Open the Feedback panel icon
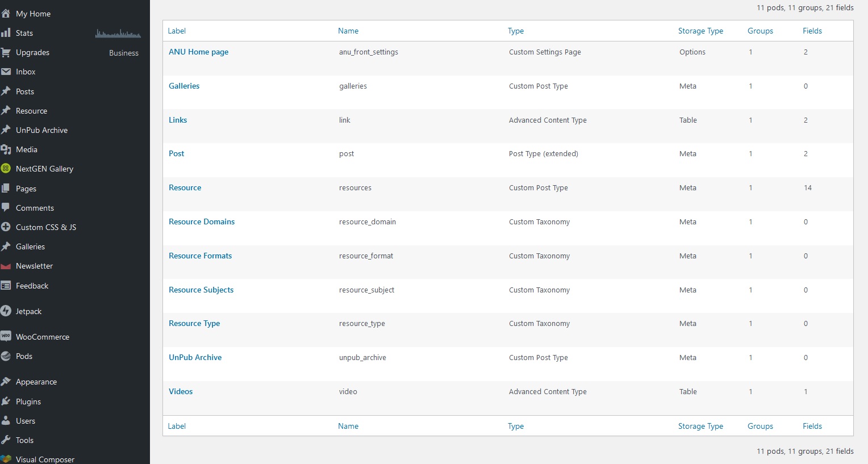The height and width of the screenshot is (464, 868). point(6,286)
